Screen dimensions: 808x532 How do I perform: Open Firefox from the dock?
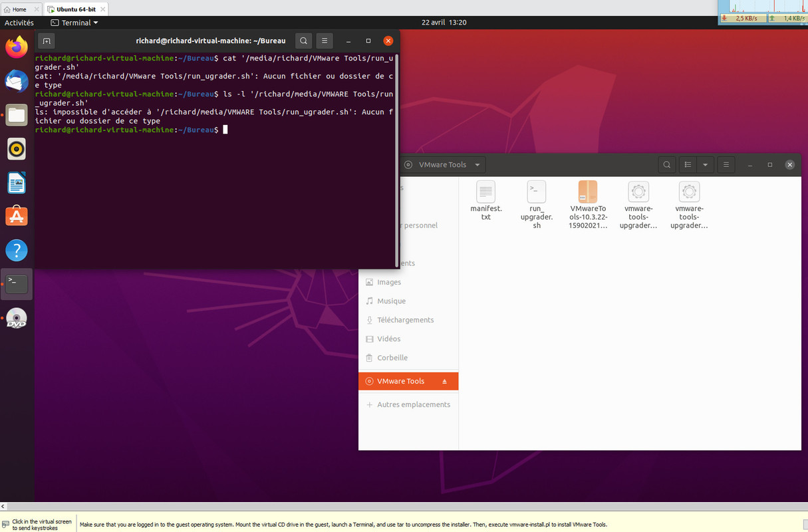coord(17,47)
